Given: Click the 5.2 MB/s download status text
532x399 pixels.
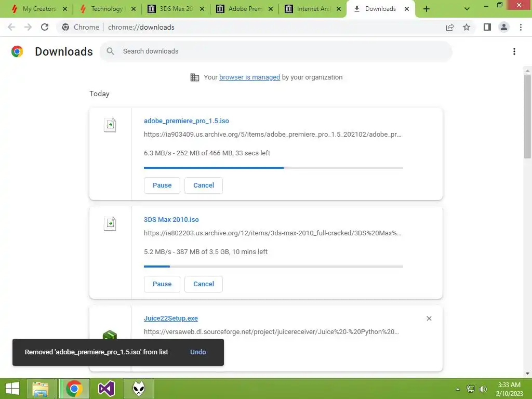Looking at the screenshot, I should [x=206, y=252].
